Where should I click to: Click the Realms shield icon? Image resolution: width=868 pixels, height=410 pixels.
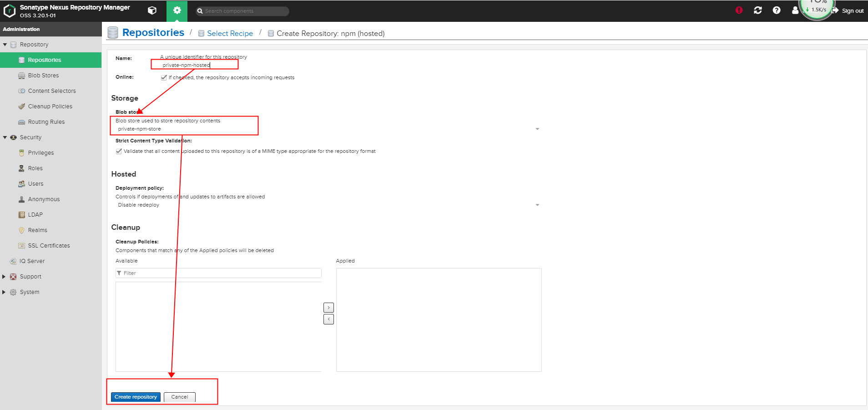pos(21,230)
